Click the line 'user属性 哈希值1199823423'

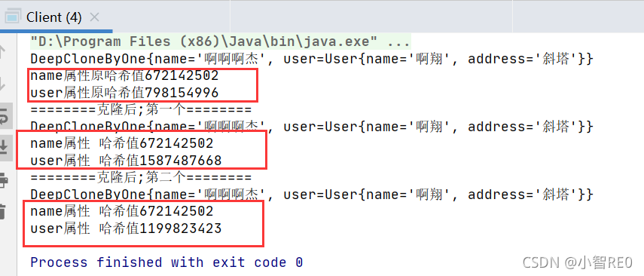126,228
